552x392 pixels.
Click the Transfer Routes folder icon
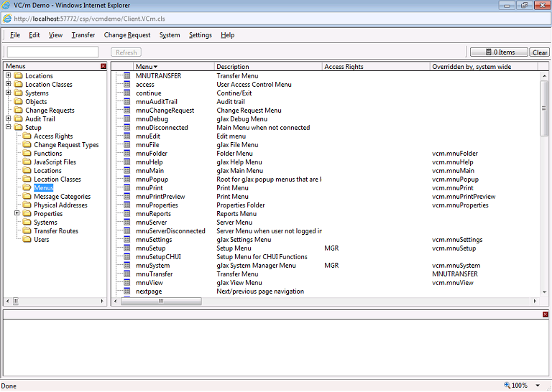(27, 231)
